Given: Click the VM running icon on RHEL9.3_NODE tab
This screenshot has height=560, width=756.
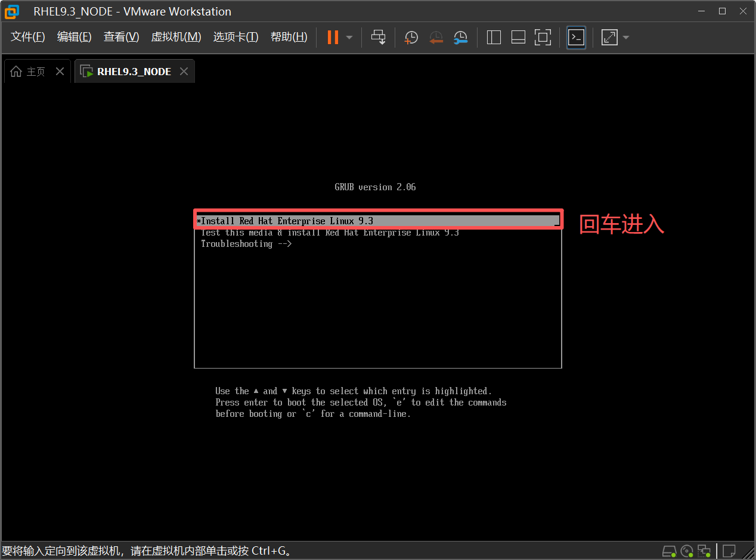Looking at the screenshot, I should 87,72.
